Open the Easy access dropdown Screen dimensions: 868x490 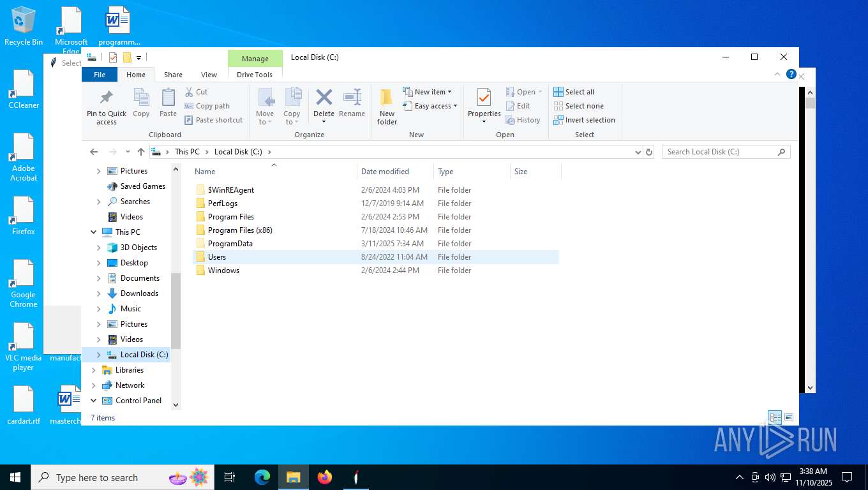(430, 106)
